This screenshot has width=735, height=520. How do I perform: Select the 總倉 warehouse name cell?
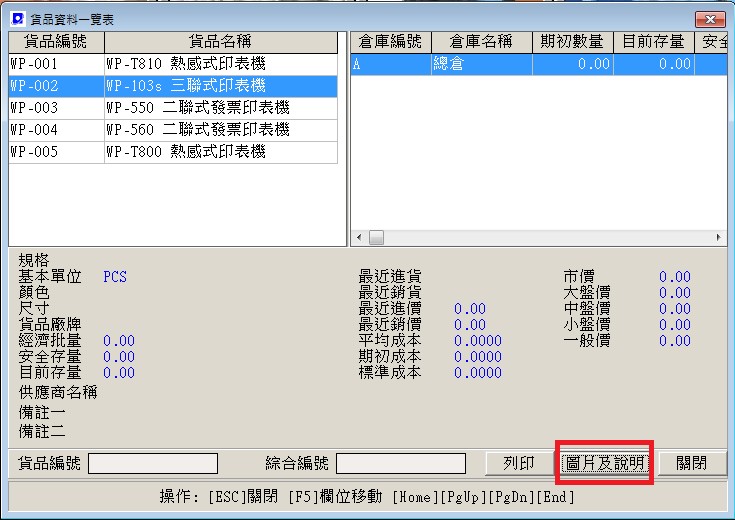[482, 64]
